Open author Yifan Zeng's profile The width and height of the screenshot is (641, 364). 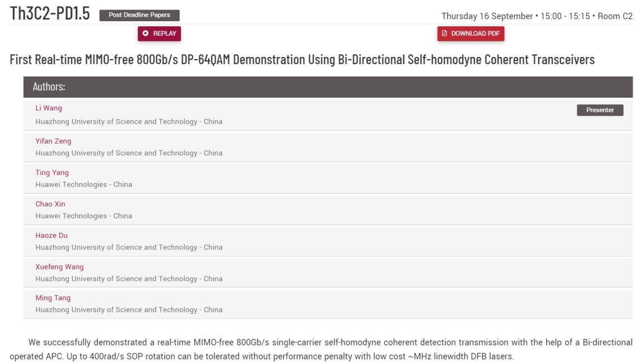(53, 141)
